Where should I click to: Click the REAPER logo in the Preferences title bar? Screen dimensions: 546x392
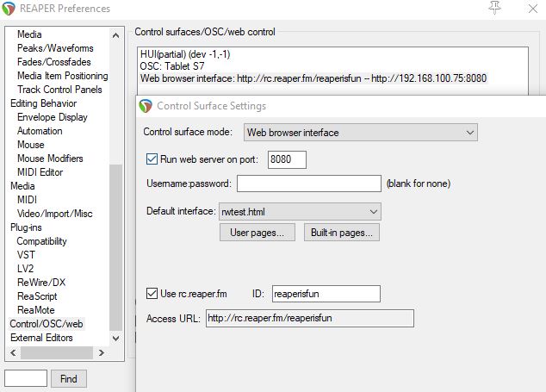[9, 9]
